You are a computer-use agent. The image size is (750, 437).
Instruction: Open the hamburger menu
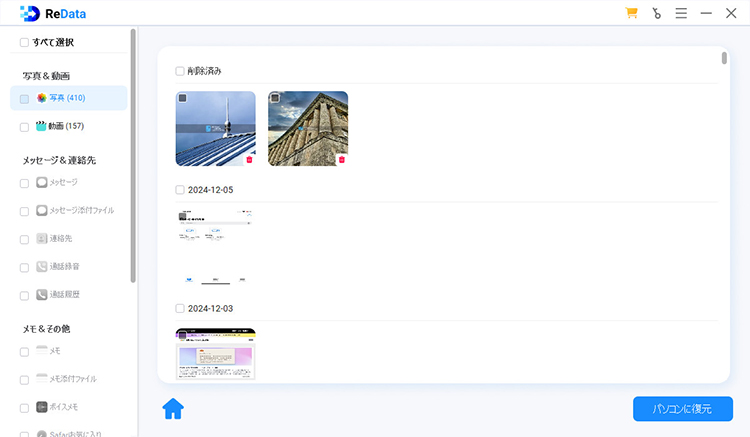(681, 13)
